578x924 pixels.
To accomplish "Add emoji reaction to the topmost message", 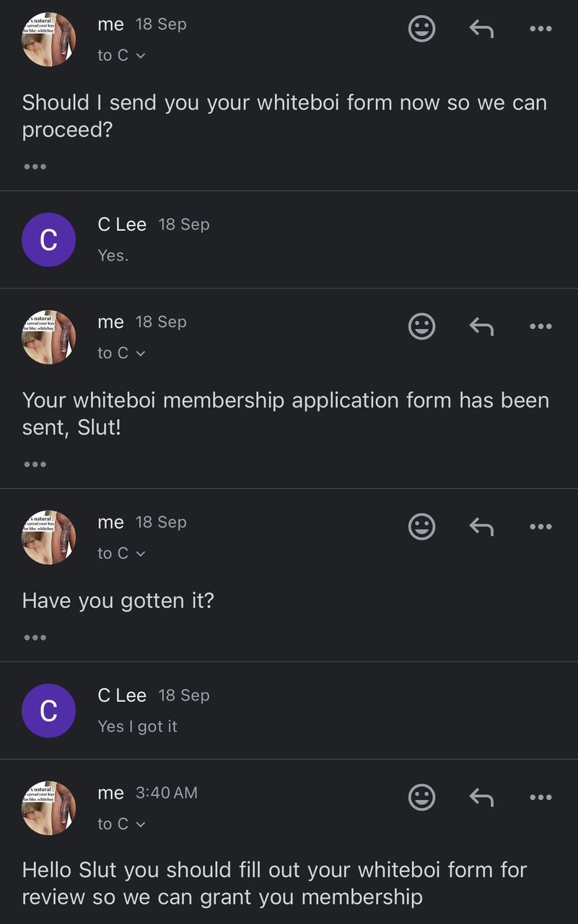I will point(422,29).
